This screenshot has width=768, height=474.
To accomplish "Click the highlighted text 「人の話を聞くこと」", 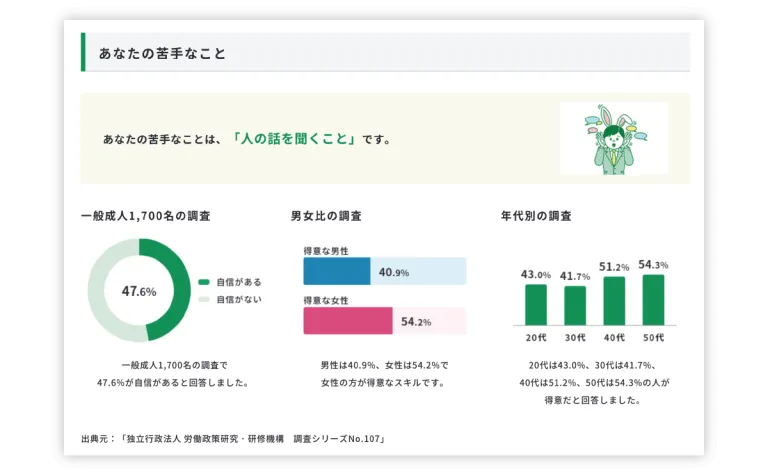I will tap(294, 139).
